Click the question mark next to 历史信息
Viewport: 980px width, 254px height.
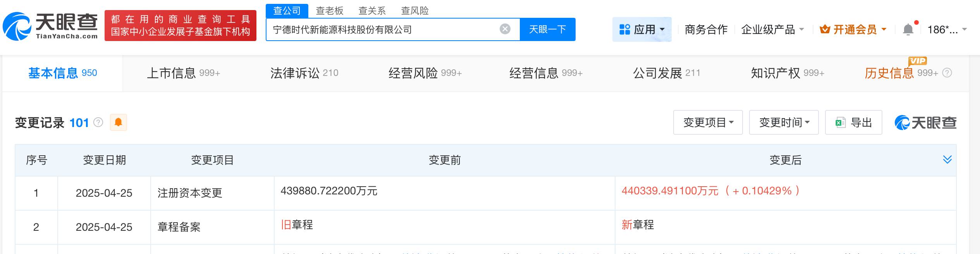click(x=947, y=73)
